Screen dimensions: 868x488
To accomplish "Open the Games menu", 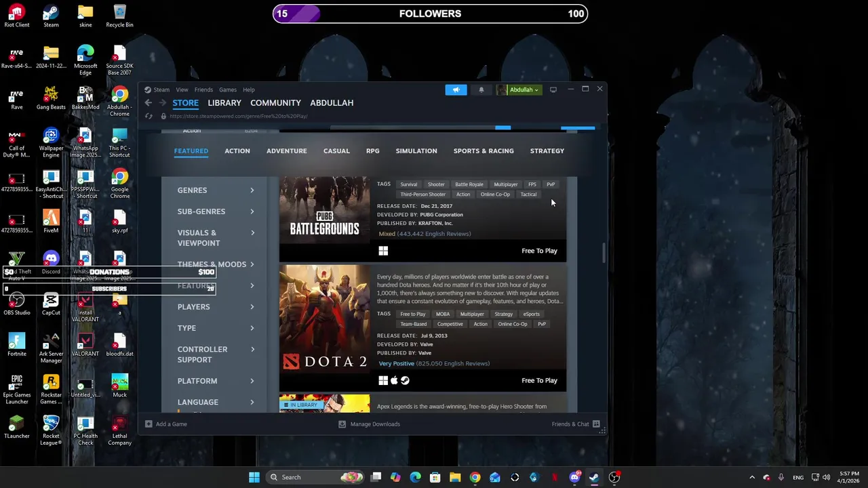I will (228, 89).
